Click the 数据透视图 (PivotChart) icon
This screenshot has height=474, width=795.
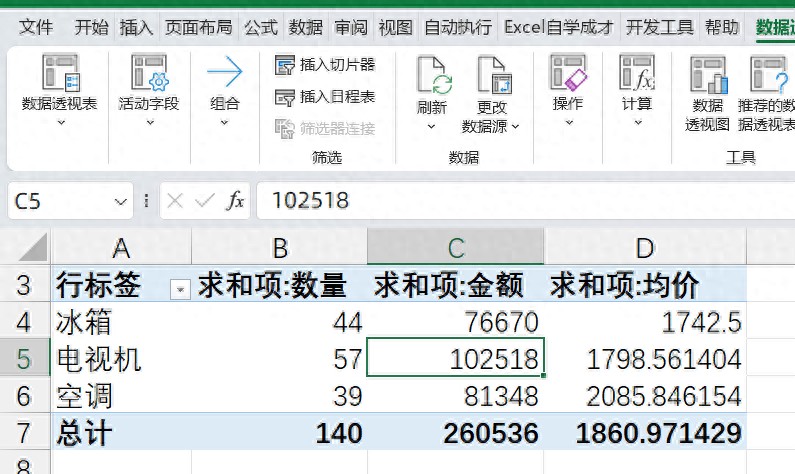[x=707, y=76]
